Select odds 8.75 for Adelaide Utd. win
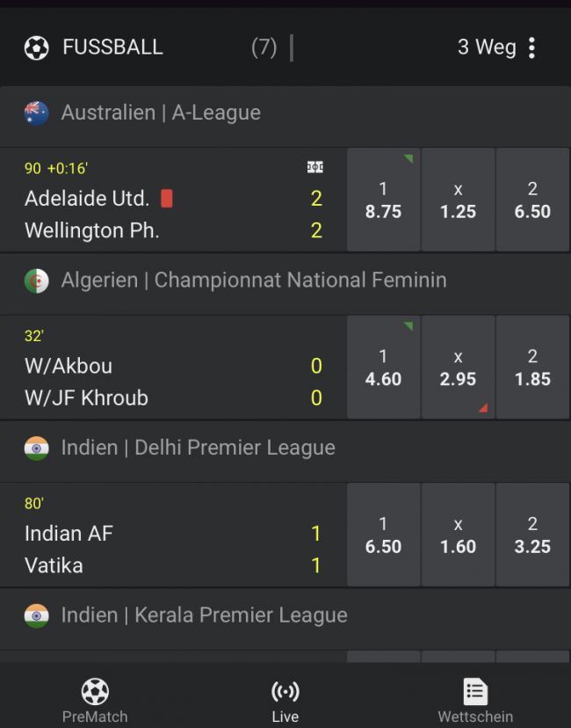The height and width of the screenshot is (728, 571). pos(383,200)
